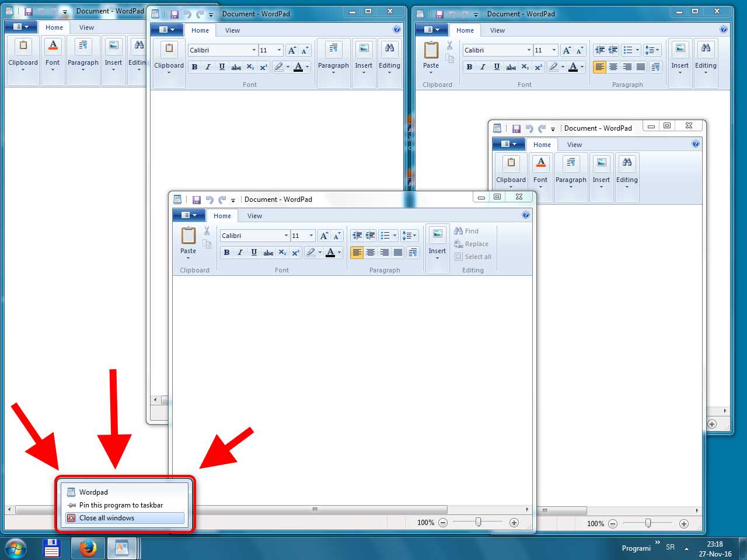Expand Paragraph group in the top-middle window
747x560 pixels.
pyautogui.click(x=333, y=64)
